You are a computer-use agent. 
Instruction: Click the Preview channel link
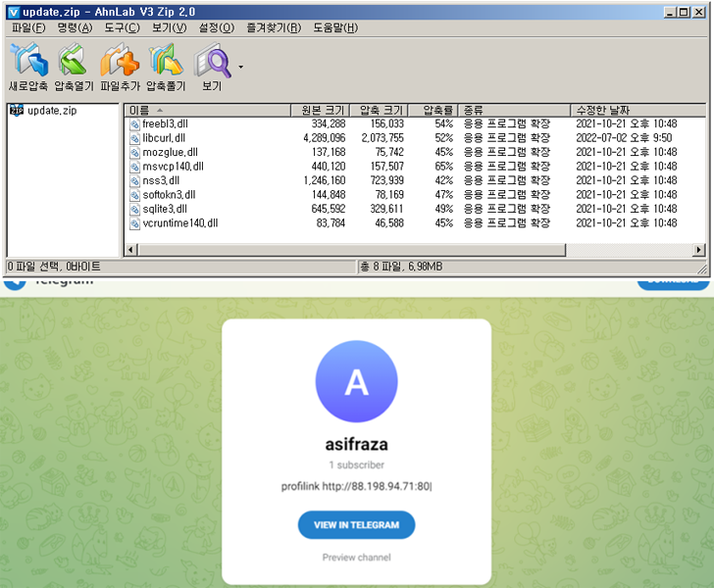(x=356, y=558)
